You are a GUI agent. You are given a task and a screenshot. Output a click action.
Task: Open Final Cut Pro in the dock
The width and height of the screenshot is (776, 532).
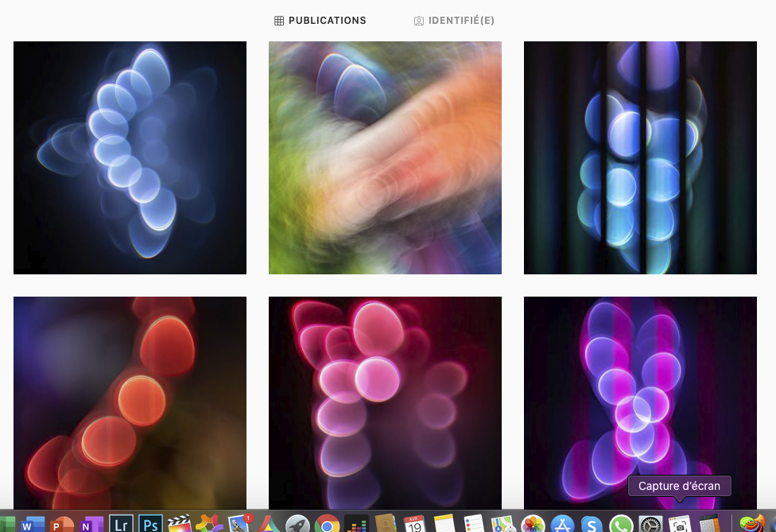(x=180, y=524)
